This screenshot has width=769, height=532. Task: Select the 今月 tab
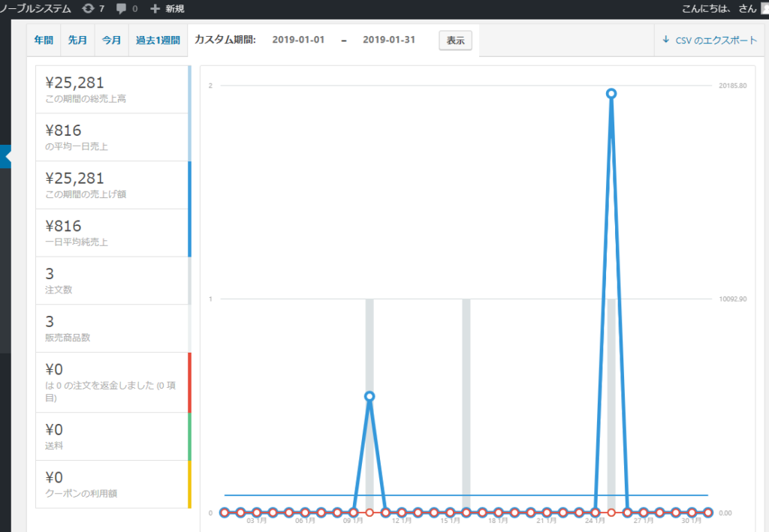click(111, 41)
